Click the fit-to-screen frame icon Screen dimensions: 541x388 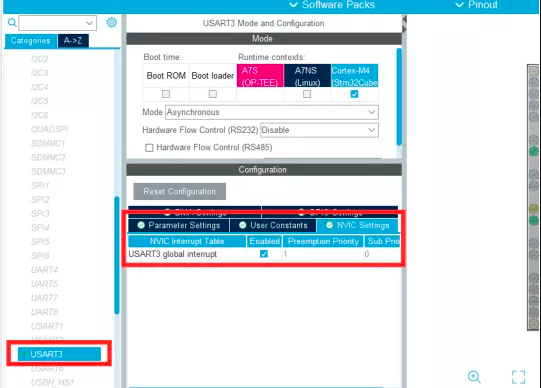(x=518, y=377)
